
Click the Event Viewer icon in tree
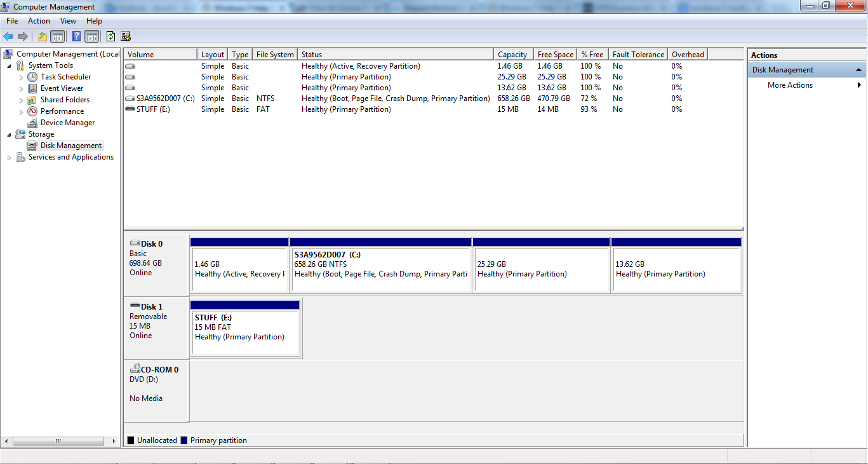(x=32, y=88)
